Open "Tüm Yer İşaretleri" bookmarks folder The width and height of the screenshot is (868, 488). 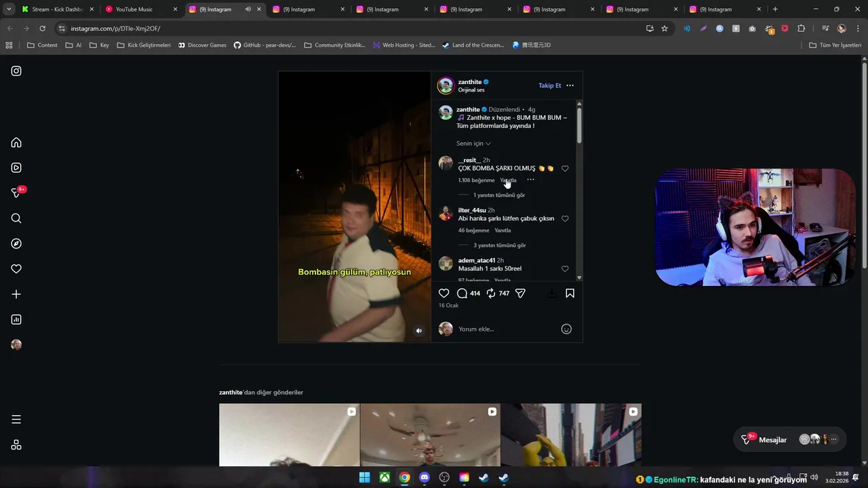pos(835,45)
